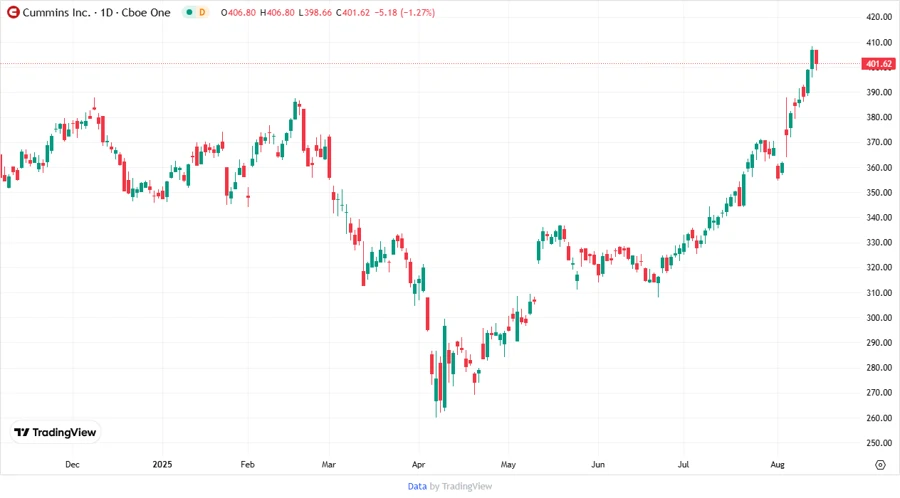Click the 260.00 price axis label
The height and width of the screenshot is (498, 900).
879,418
